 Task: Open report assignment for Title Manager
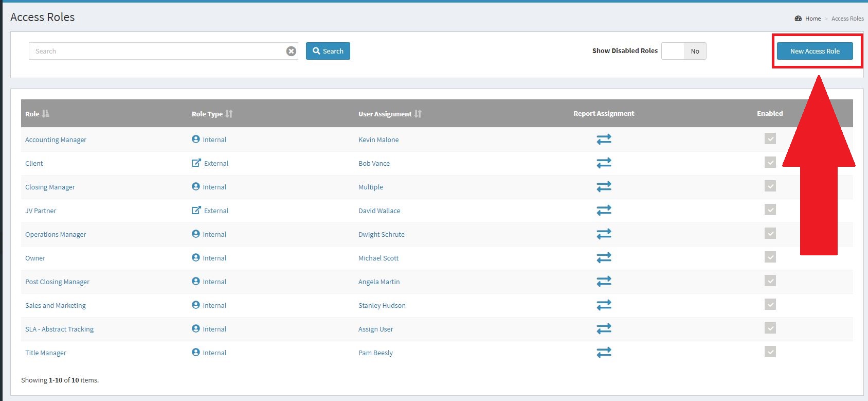coord(604,353)
